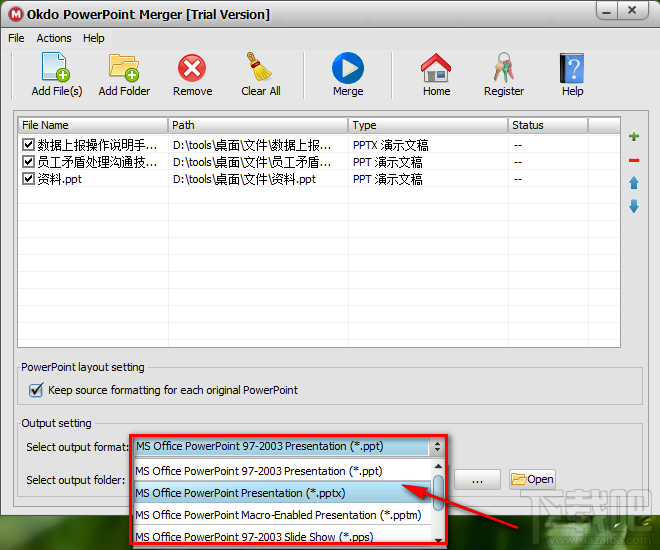
Task: Choose PowerPoint Presentation (*.pptx) option
Action: pos(282,493)
